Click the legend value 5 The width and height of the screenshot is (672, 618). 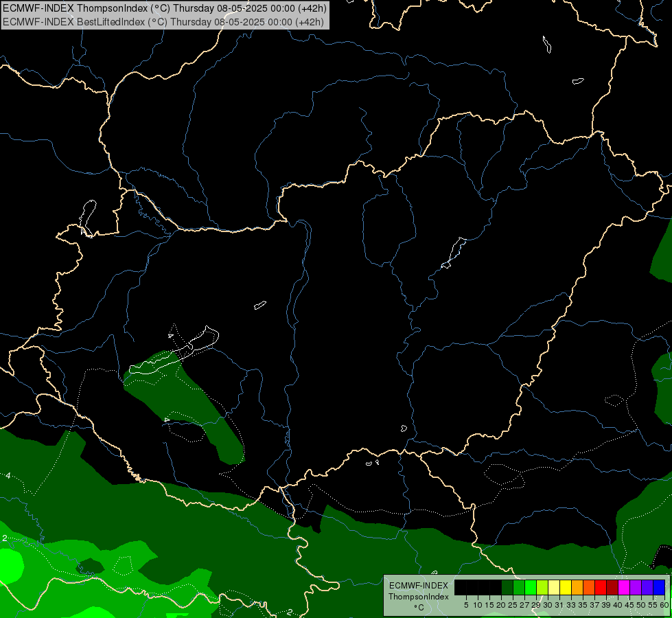[x=466, y=605]
